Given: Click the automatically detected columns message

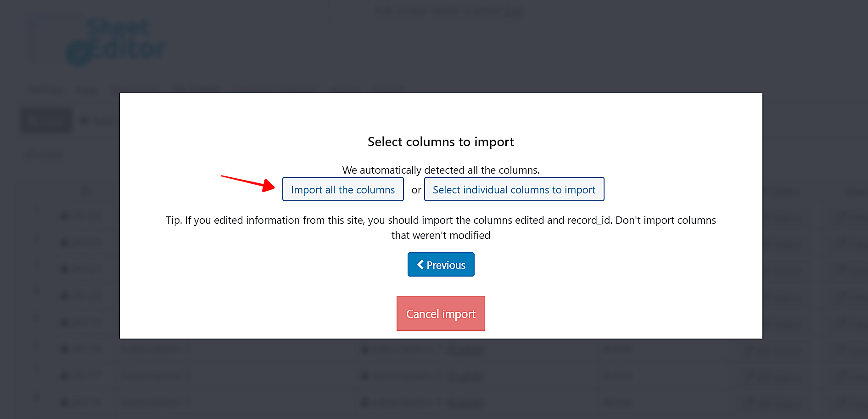Looking at the screenshot, I should point(441,170).
